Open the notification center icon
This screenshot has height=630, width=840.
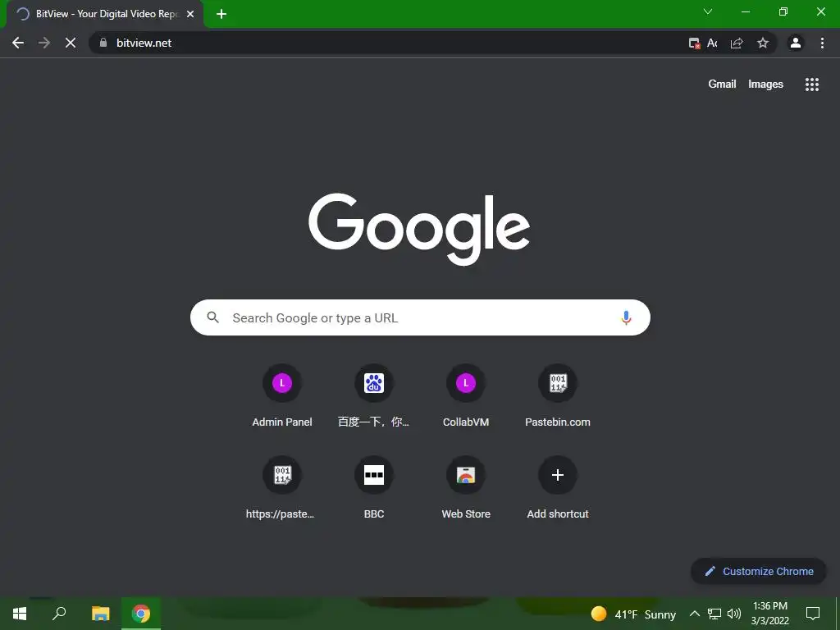(x=813, y=614)
